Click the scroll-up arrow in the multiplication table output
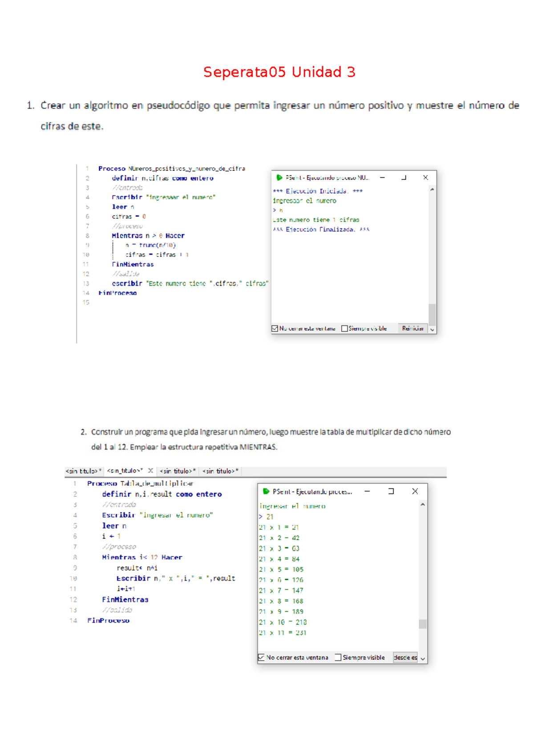 click(422, 505)
